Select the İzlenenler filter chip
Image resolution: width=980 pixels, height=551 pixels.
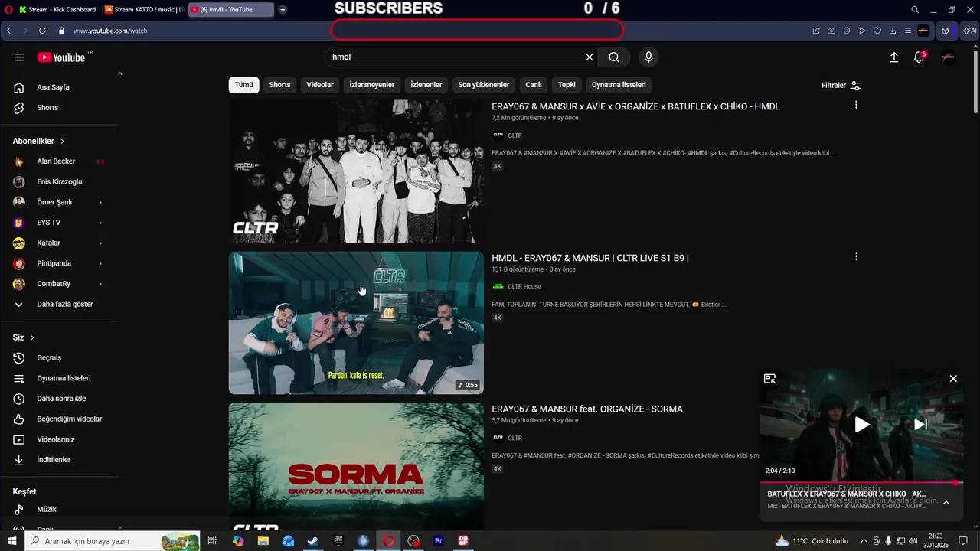pyautogui.click(x=426, y=85)
